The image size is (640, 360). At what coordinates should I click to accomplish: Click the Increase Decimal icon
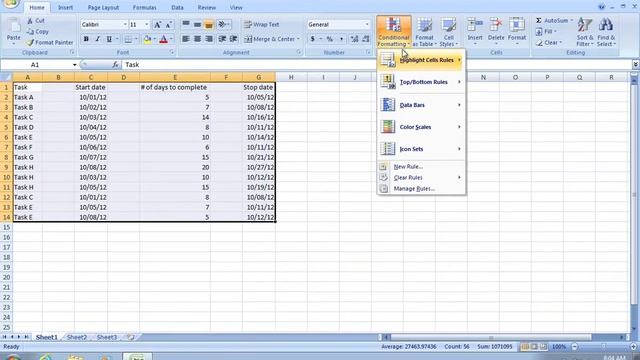[354, 39]
